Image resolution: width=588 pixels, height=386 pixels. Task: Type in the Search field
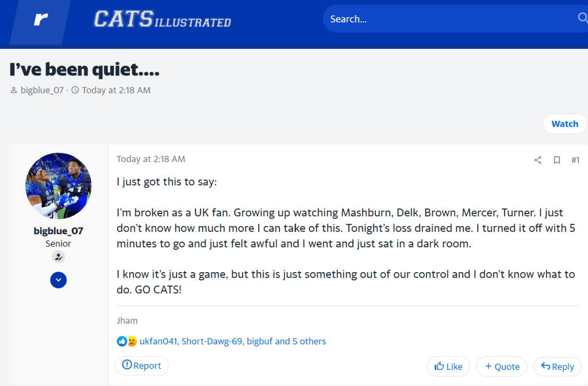[x=448, y=19]
